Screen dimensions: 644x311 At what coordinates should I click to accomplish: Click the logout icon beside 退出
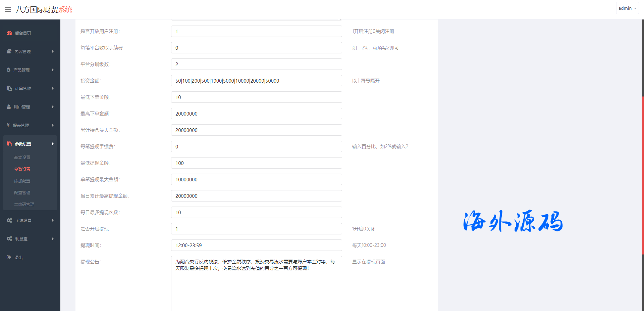click(9, 257)
